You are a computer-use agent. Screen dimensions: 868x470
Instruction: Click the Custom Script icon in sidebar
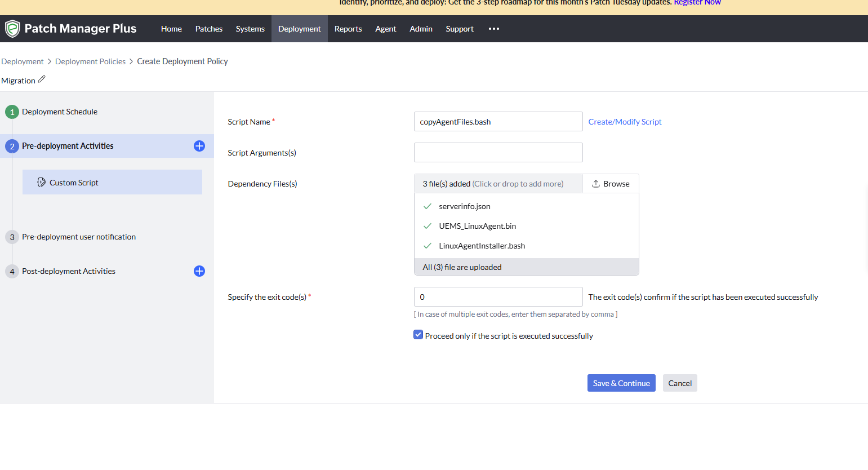pos(42,182)
